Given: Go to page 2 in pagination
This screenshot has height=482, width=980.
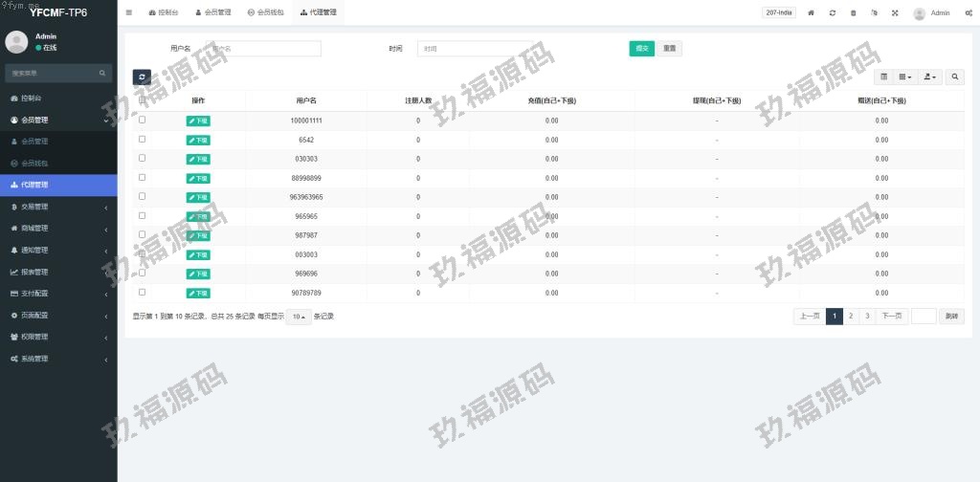Looking at the screenshot, I should coord(851,317).
